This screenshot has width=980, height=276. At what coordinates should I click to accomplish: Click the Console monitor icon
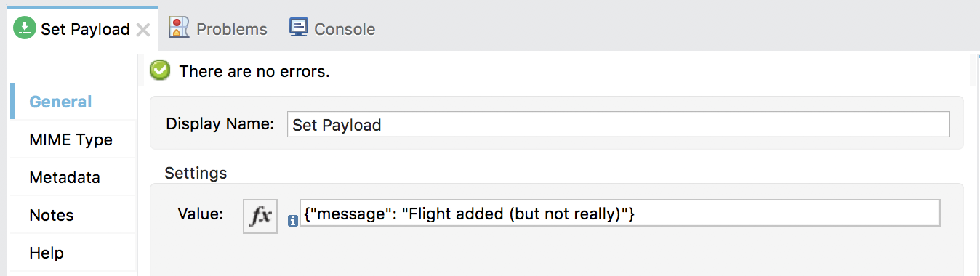pyautogui.click(x=298, y=28)
